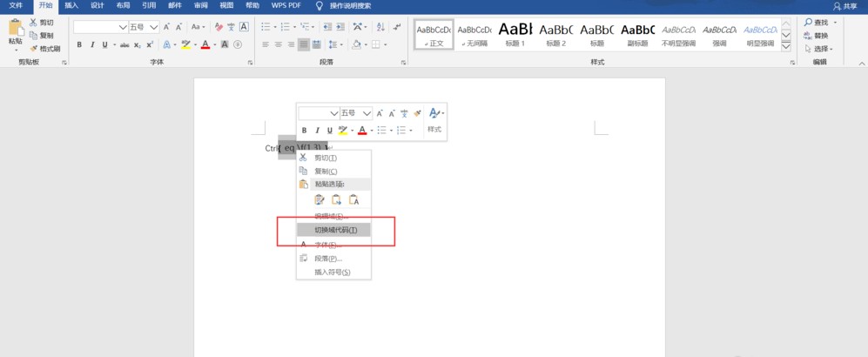Toggle superscript (x²) in the ribbon
The width and height of the screenshot is (868, 357).
tap(150, 44)
